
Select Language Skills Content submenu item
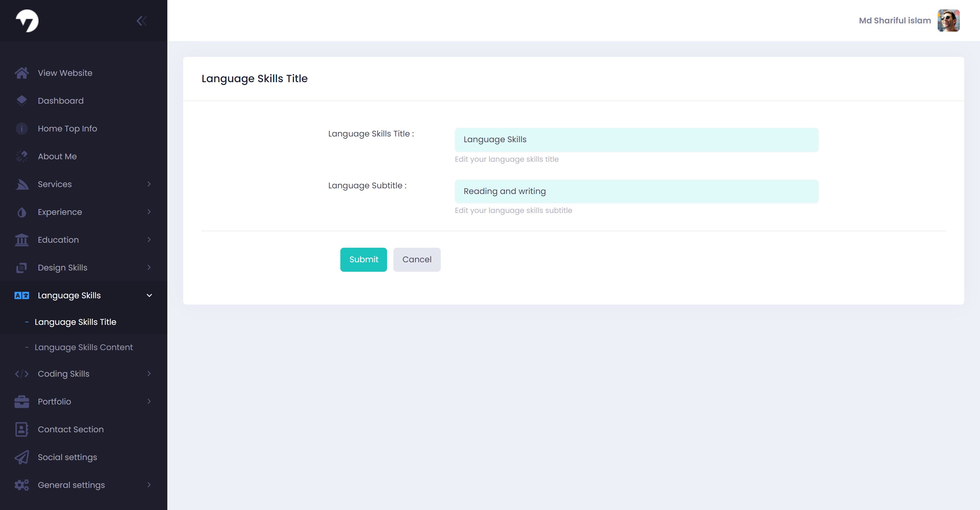84,347
